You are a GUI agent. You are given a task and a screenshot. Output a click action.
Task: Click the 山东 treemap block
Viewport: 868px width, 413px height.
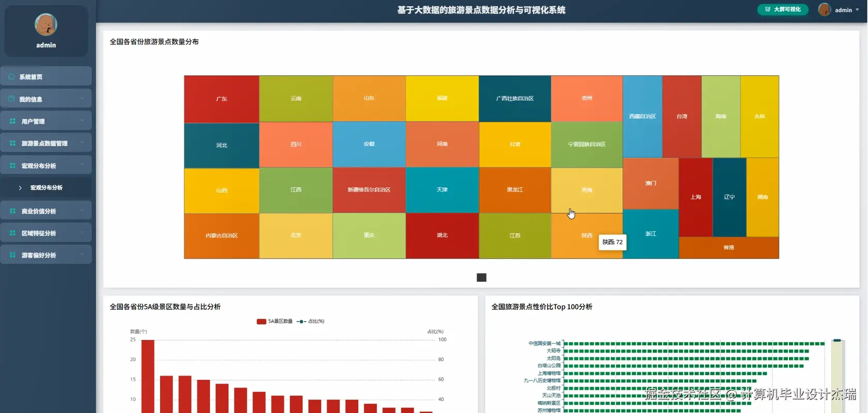tap(369, 98)
